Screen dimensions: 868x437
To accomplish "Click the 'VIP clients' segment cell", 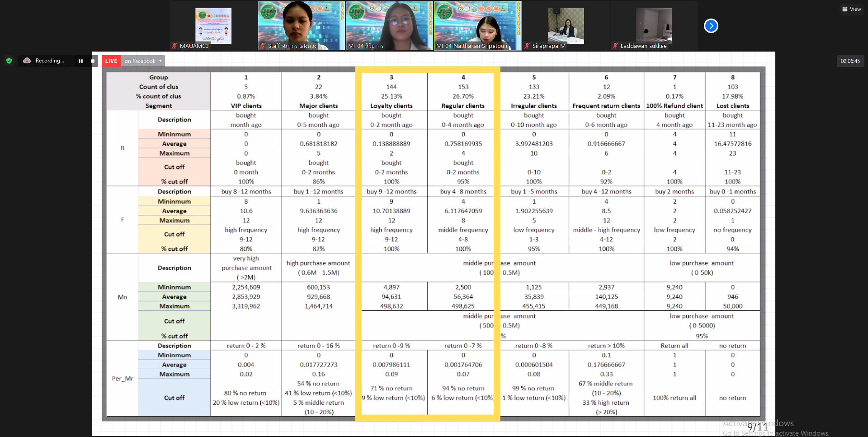I will tap(246, 106).
